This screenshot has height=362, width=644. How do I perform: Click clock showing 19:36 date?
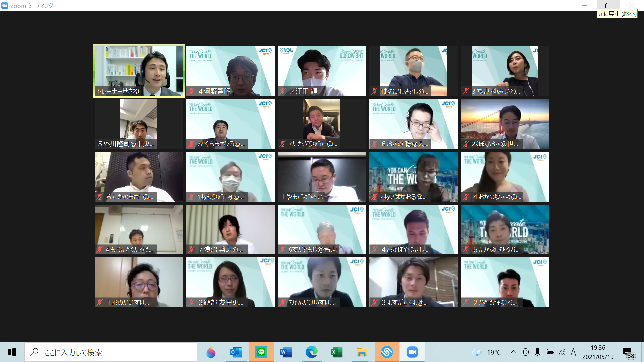click(x=598, y=352)
